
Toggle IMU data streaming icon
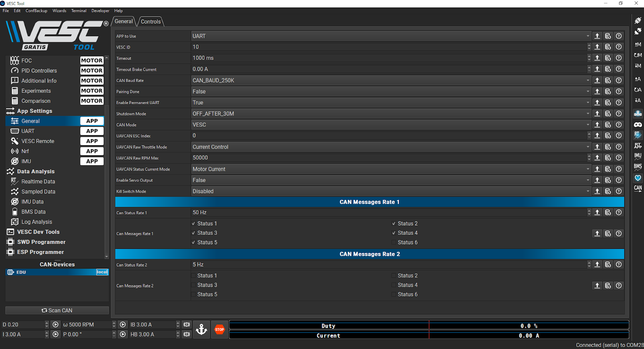click(x=638, y=156)
